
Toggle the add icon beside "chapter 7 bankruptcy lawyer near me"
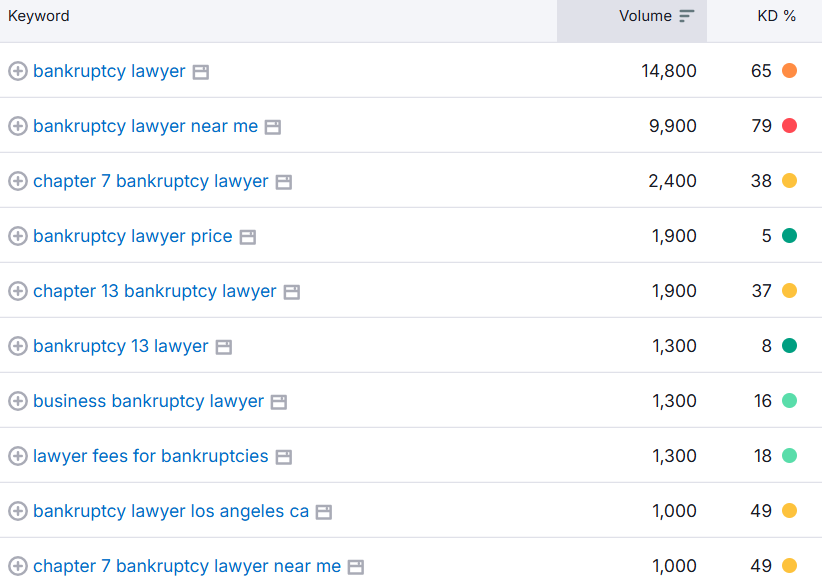pos(18,566)
